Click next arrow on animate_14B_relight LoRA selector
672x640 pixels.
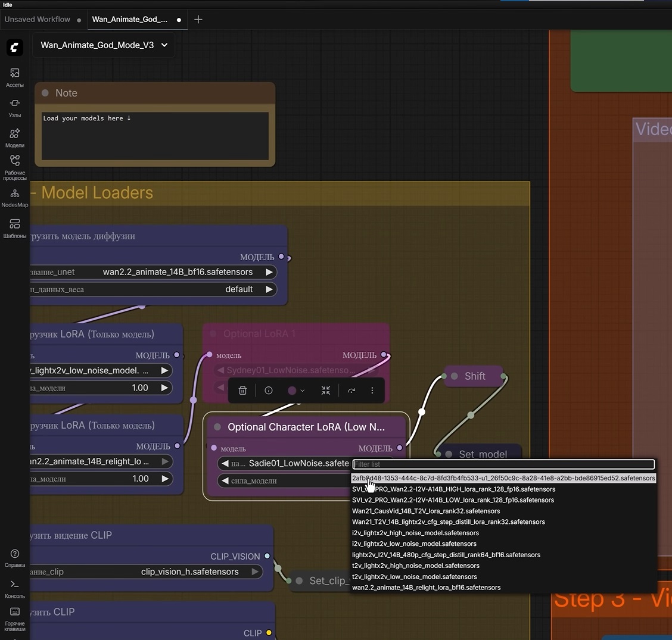coord(165,461)
